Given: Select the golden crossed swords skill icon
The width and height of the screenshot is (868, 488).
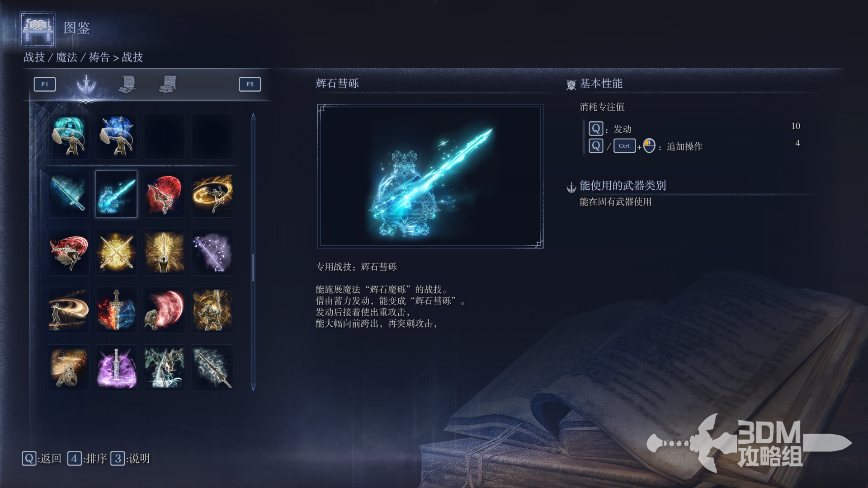Looking at the screenshot, I should 117,252.
